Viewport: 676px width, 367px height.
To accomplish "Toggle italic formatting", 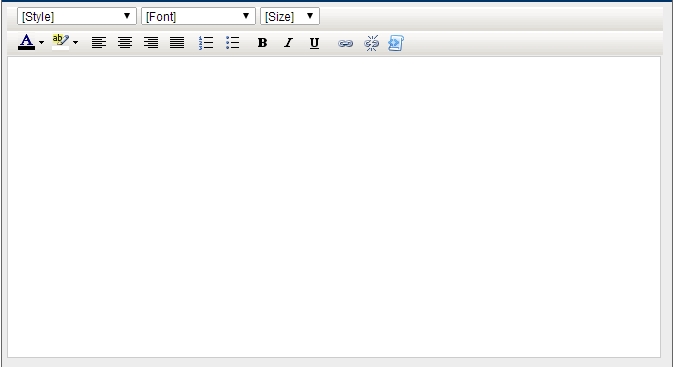I will tap(288, 43).
